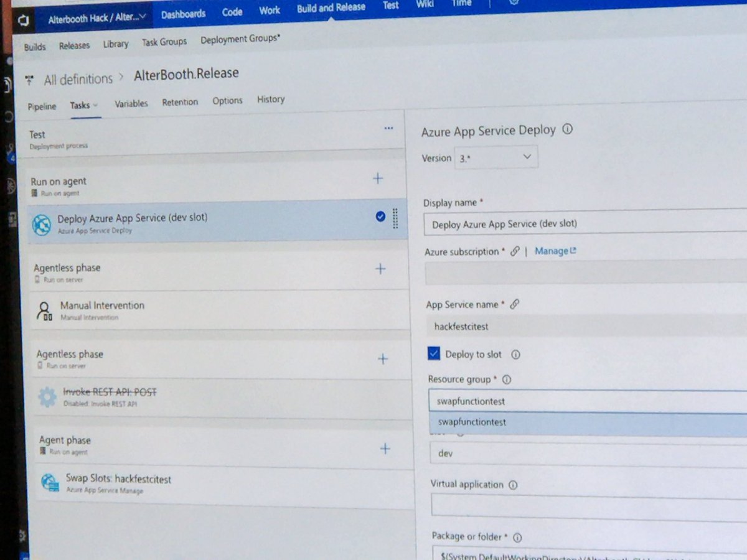Switch to the Variables tab
The height and width of the screenshot is (560, 747).
(131, 104)
